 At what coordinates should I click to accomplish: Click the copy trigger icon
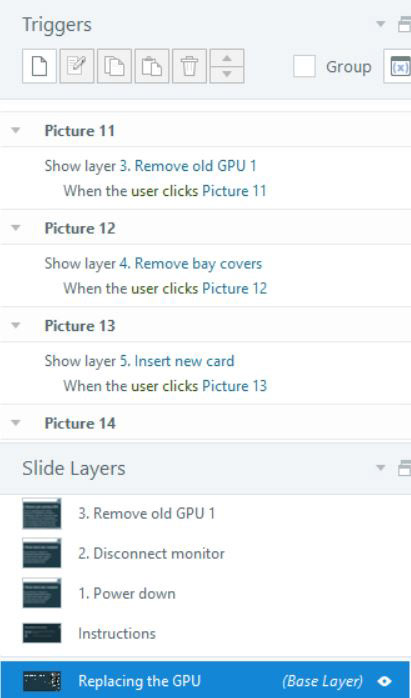coord(114,66)
